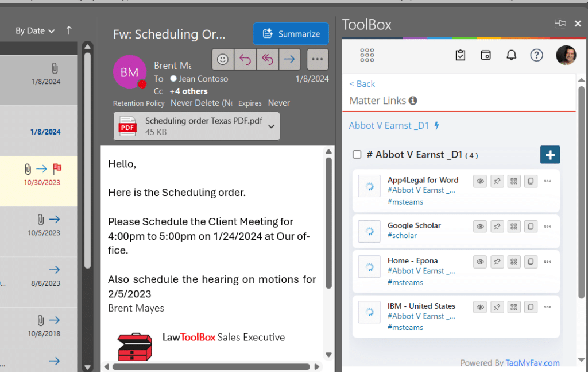Open user profile avatar in ToolBox

(566, 55)
